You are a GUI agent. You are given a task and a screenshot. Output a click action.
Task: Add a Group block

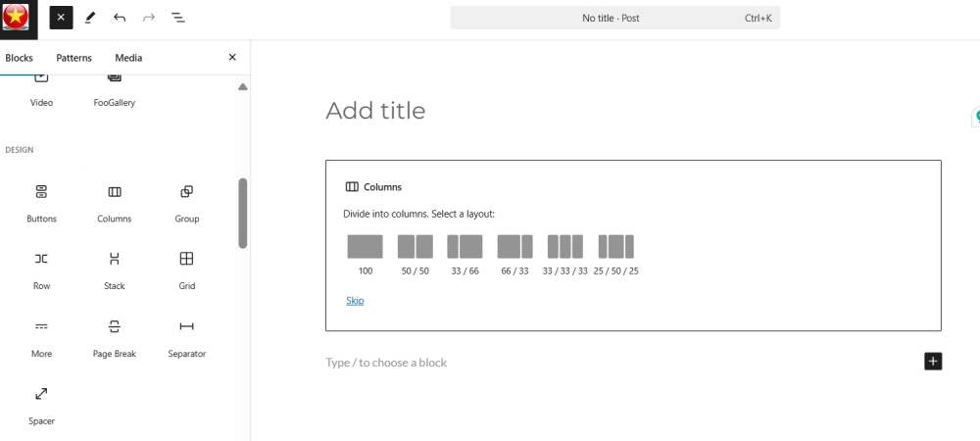pos(187,203)
